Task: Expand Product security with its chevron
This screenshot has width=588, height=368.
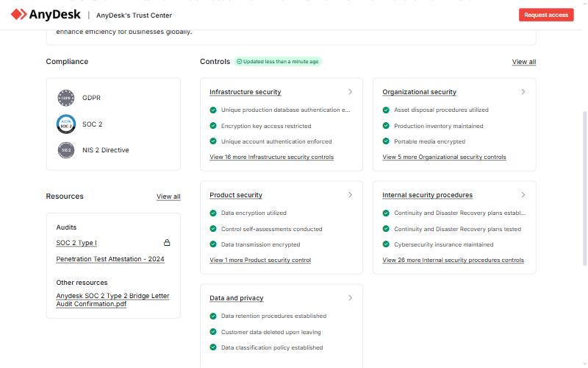Action: point(351,195)
